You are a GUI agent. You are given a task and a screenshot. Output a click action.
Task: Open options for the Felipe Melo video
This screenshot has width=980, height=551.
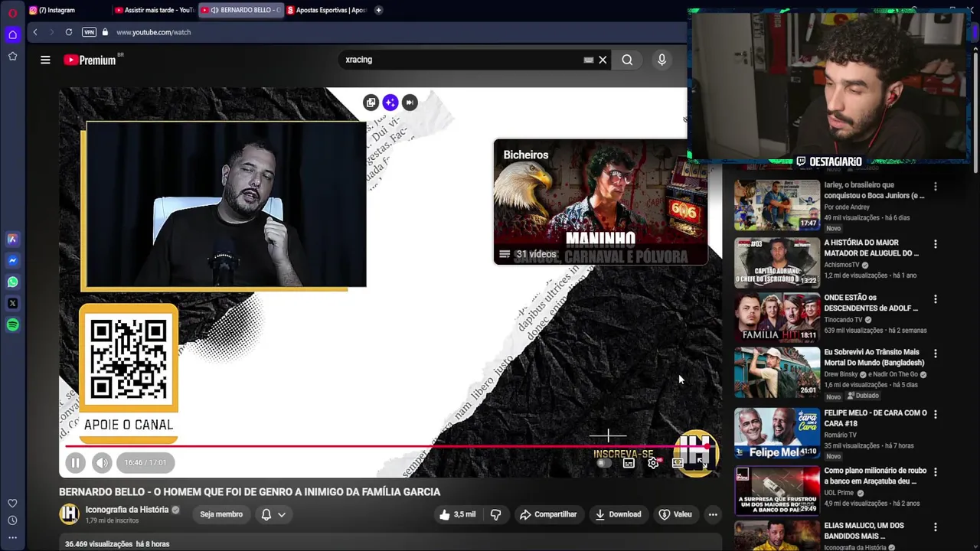point(935,414)
